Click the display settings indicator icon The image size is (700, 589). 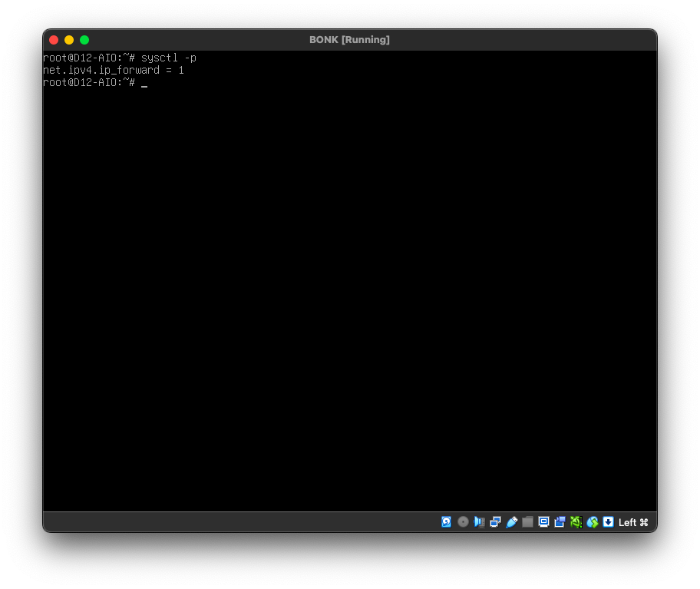[543, 522]
